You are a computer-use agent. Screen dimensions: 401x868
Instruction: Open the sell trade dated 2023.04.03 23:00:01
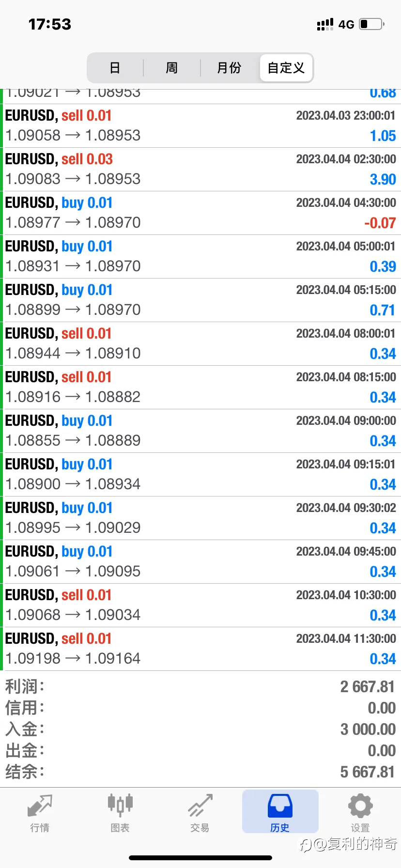pos(200,126)
